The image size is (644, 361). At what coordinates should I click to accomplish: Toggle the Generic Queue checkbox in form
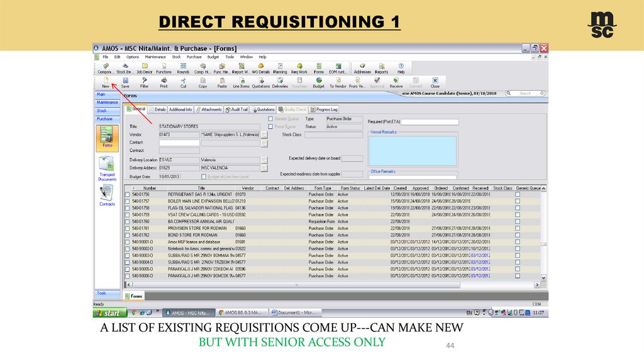coord(270,119)
